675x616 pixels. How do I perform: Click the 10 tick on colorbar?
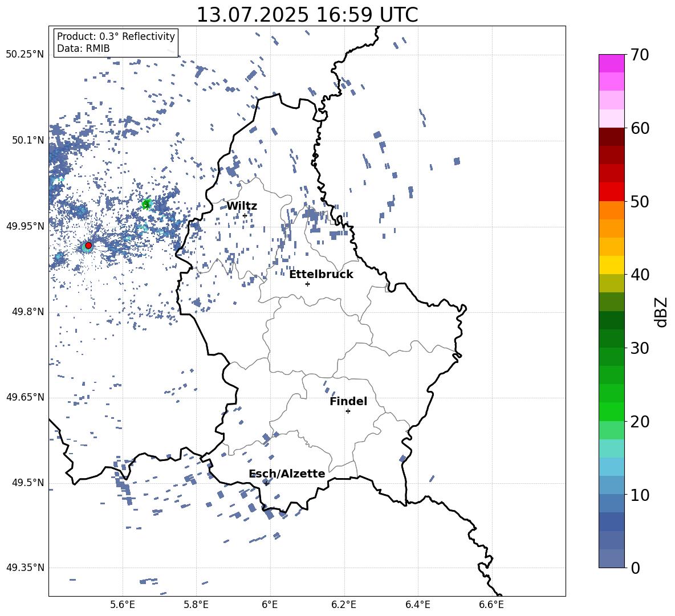click(x=640, y=495)
